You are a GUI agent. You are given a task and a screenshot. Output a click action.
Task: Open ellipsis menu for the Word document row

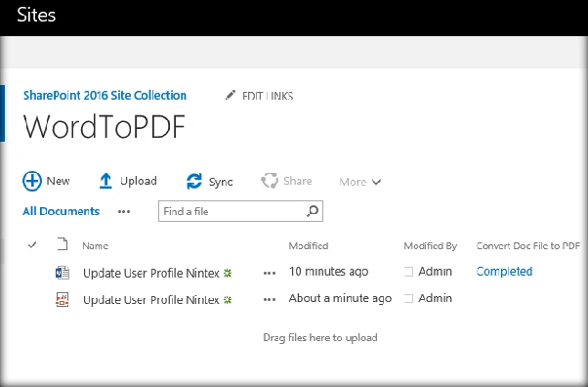point(270,274)
